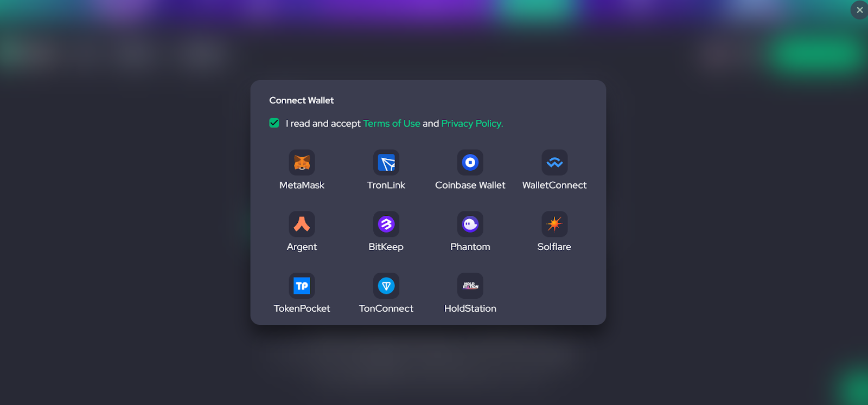This screenshot has height=405, width=868.
Task: Click the WalletConnect label text
Action: (x=554, y=185)
